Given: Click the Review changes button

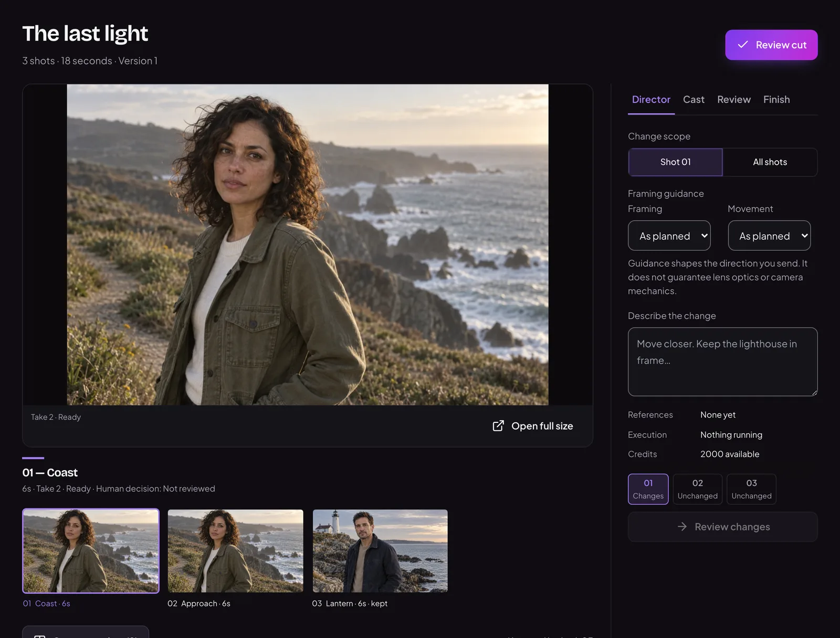Looking at the screenshot, I should point(722,527).
